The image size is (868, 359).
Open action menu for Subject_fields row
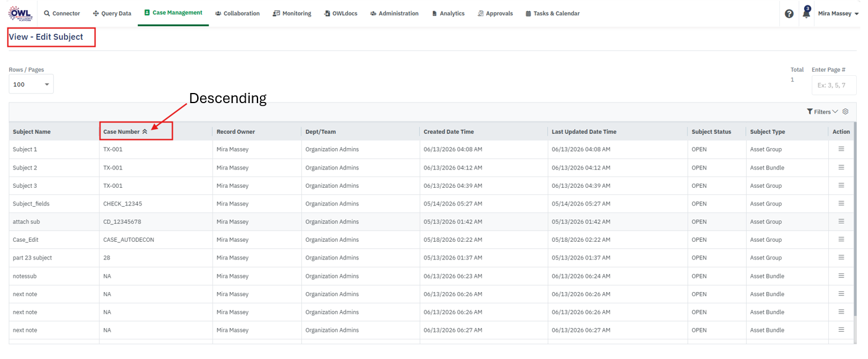click(841, 203)
